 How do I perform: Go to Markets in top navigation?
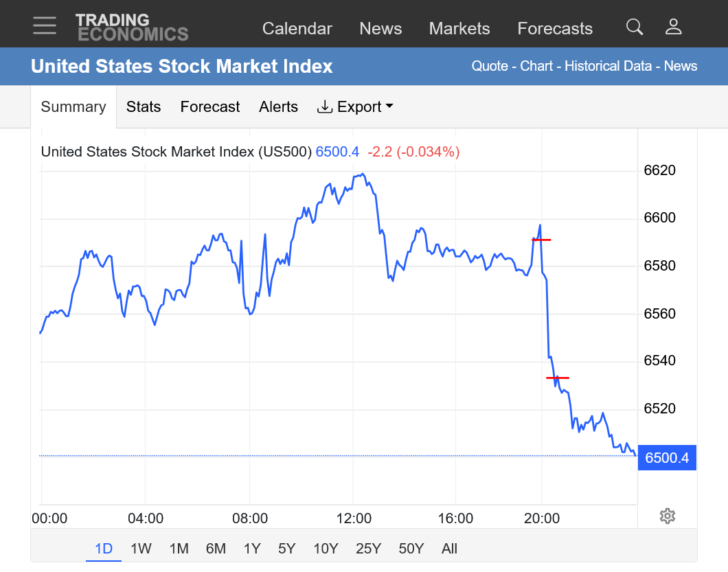459,29
